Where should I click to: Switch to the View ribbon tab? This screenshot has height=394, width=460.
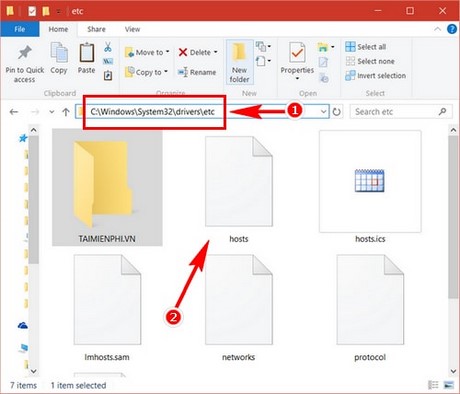[132, 29]
